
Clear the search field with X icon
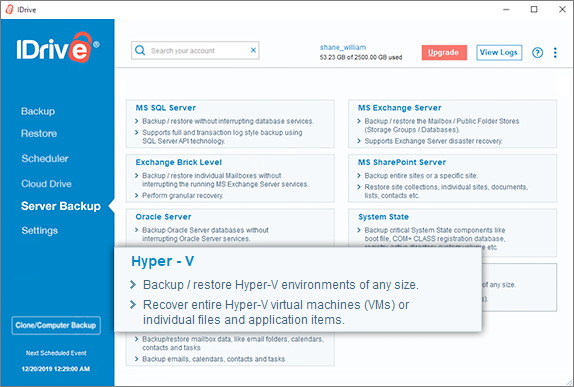click(253, 50)
